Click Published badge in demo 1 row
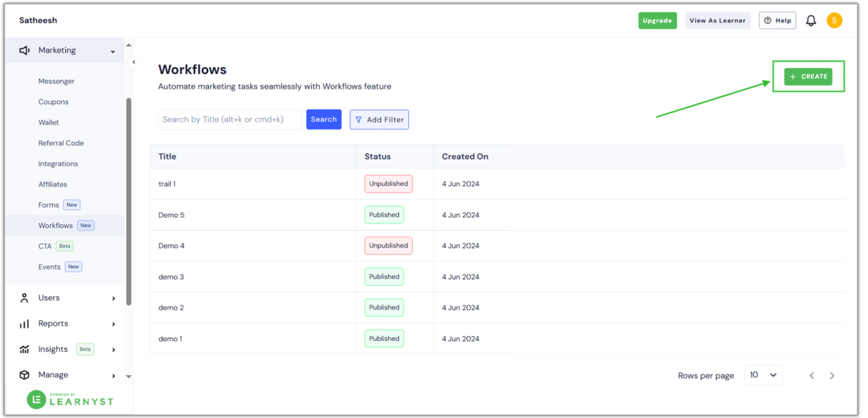The height and width of the screenshot is (418, 868). 384,338
